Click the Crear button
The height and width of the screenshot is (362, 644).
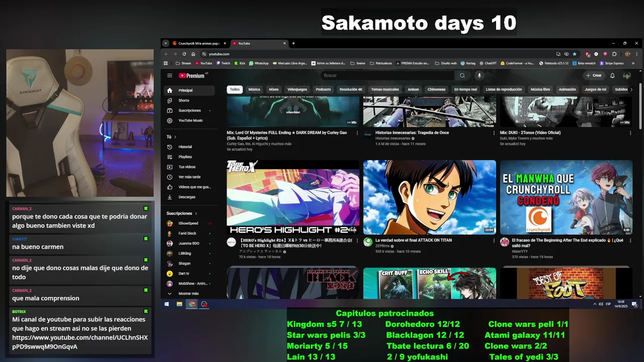pyautogui.click(x=593, y=75)
